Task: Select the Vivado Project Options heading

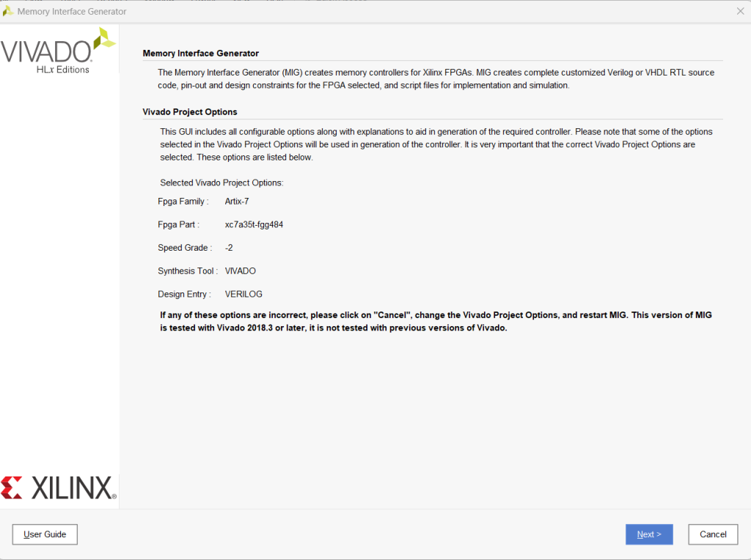Action: point(190,111)
